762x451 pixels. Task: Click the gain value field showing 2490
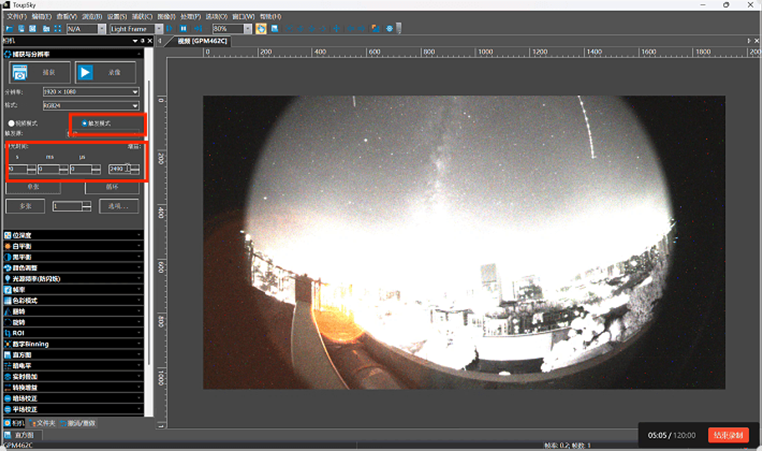[x=117, y=169]
